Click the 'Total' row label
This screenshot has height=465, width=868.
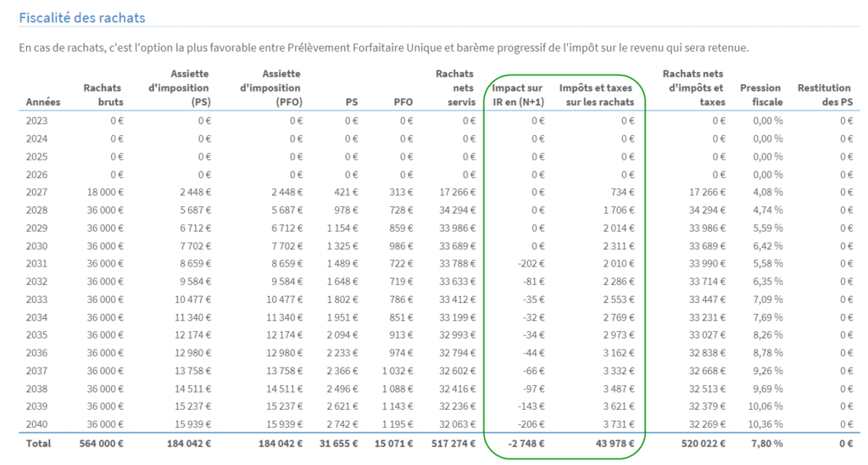(x=38, y=443)
